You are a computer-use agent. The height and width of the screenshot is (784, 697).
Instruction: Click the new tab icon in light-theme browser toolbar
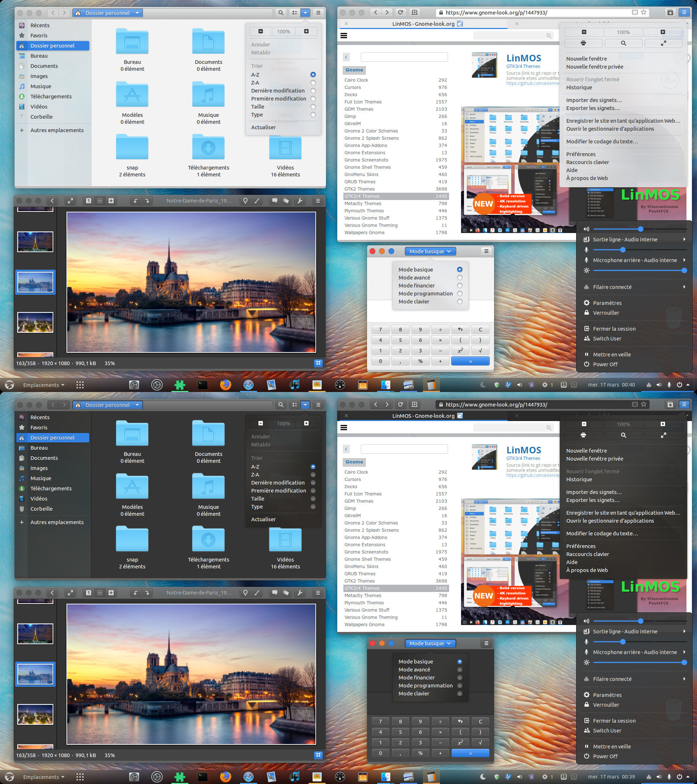click(x=414, y=12)
